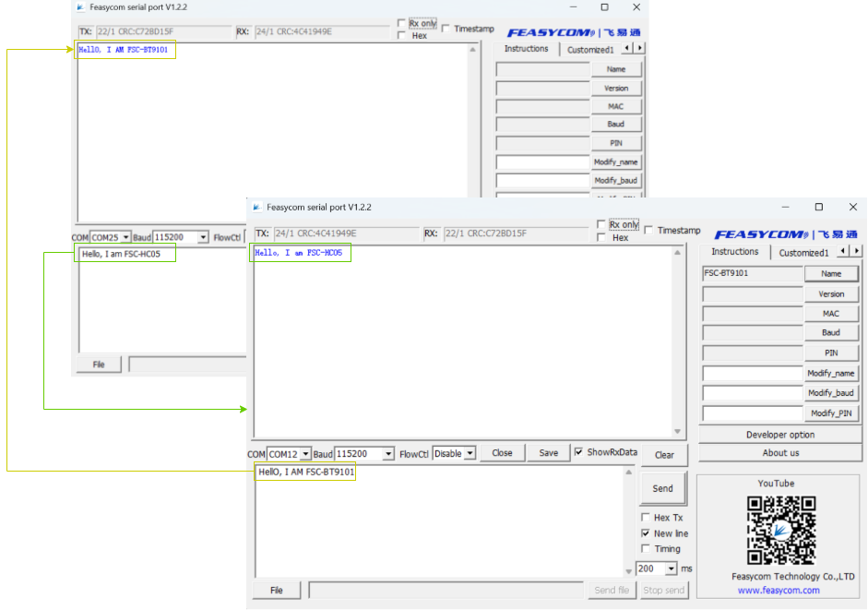
Task: Enable Hex Tx for sending
Action: click(x=647, y=517)
